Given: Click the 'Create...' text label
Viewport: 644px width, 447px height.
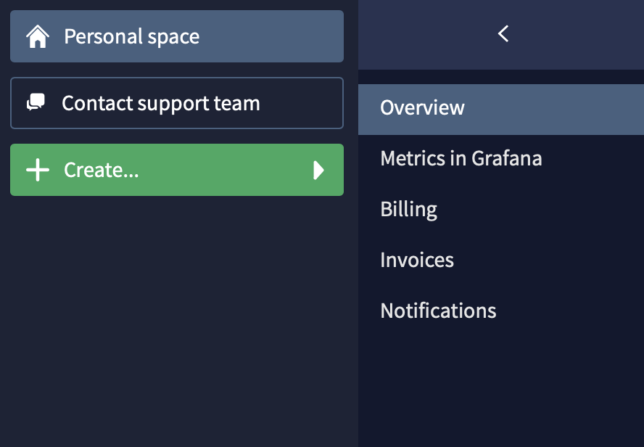Looking at the screenshot, I should [x=101, y=170].
